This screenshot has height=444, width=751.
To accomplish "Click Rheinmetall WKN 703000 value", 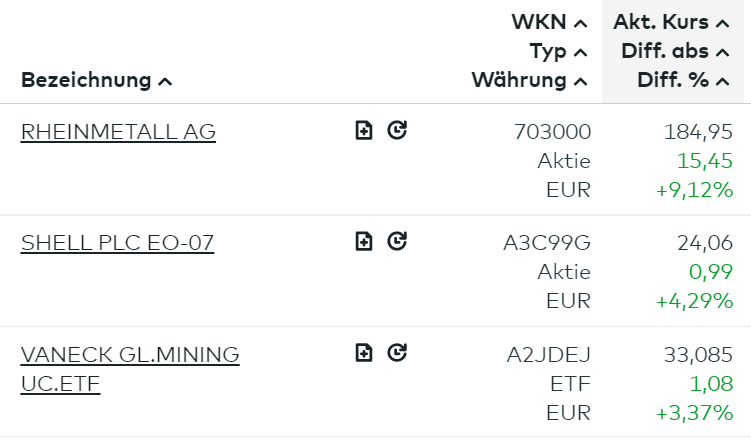I will tap(552, 132).
